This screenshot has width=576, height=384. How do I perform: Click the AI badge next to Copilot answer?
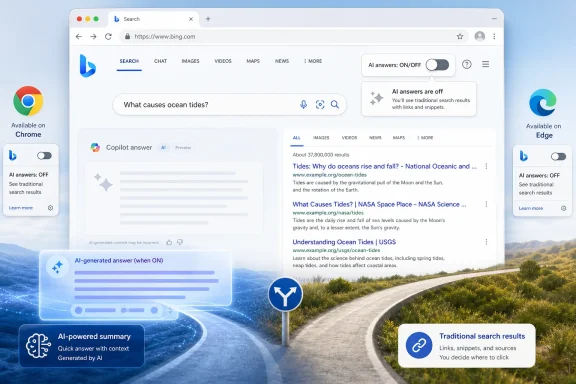pos(163,147)
